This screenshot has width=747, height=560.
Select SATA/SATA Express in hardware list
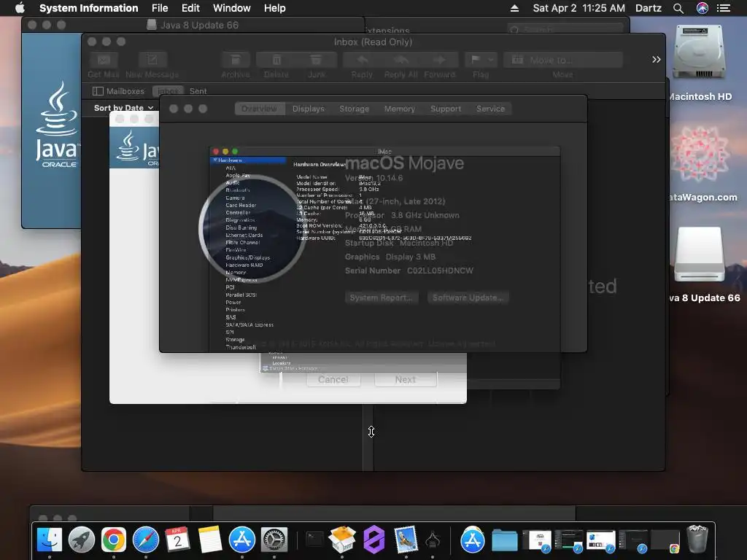249,324
